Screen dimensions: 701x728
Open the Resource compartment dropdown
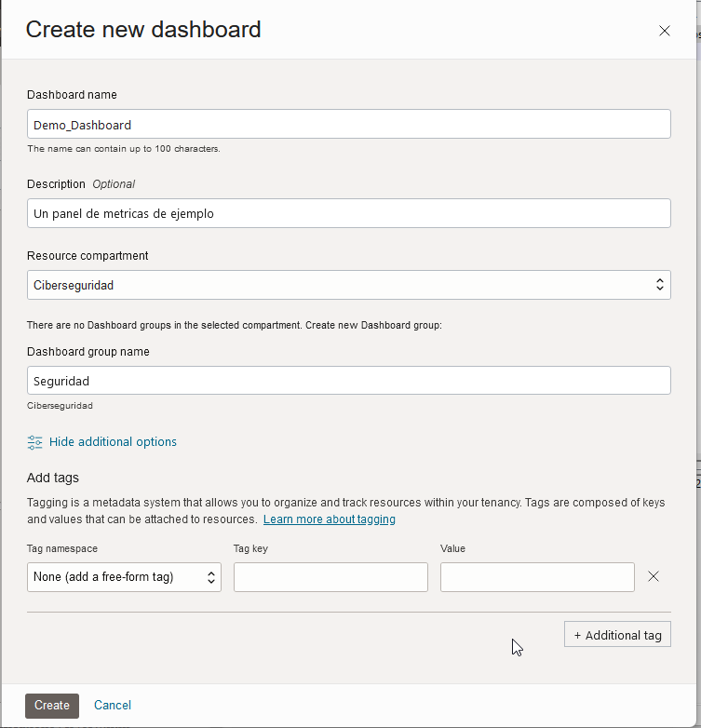pyautogui.click(x=349, y=285)
